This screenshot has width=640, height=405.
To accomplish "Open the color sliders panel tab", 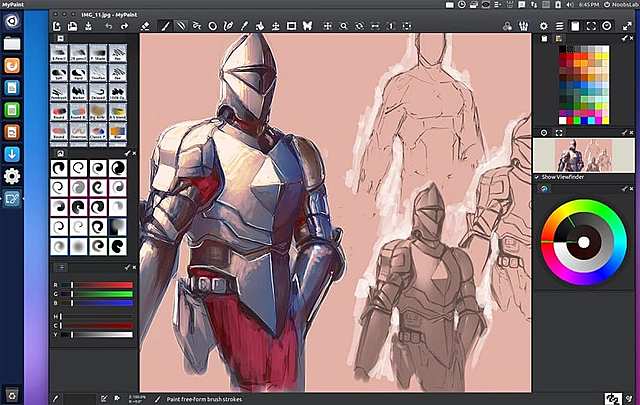I will point(61,268).
